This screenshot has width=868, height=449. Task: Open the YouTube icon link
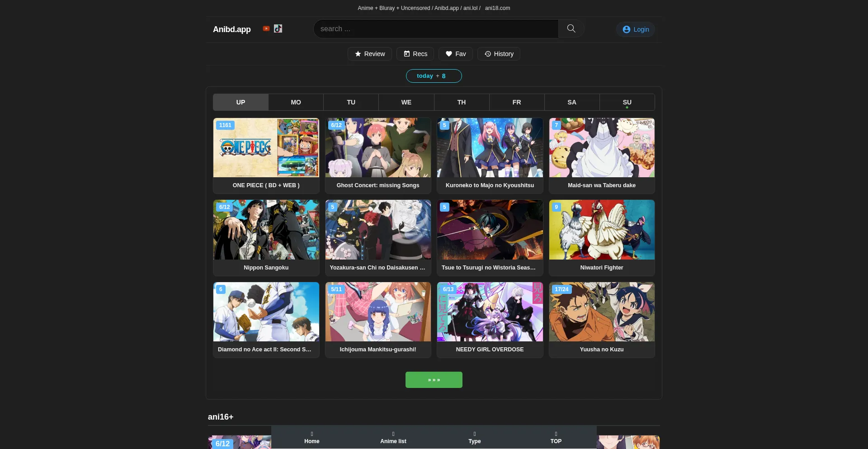pos(266,28)
